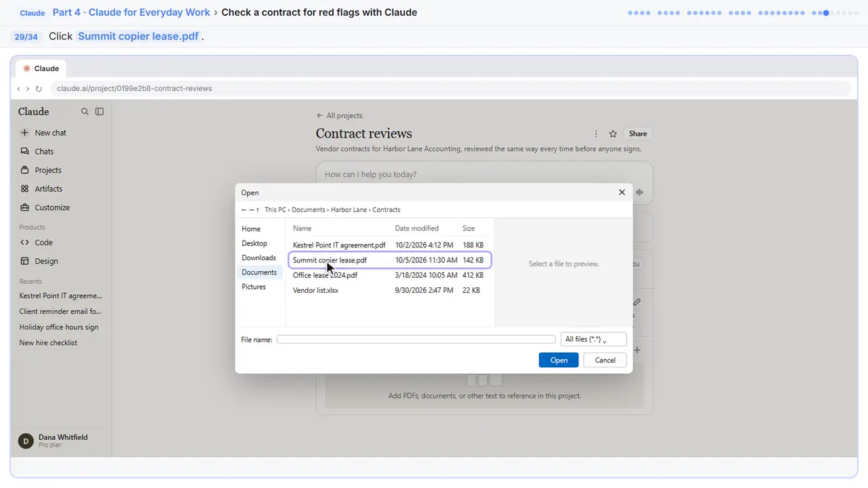
Task: Select Vendor list.xlsx file
Action: point(390,290)
